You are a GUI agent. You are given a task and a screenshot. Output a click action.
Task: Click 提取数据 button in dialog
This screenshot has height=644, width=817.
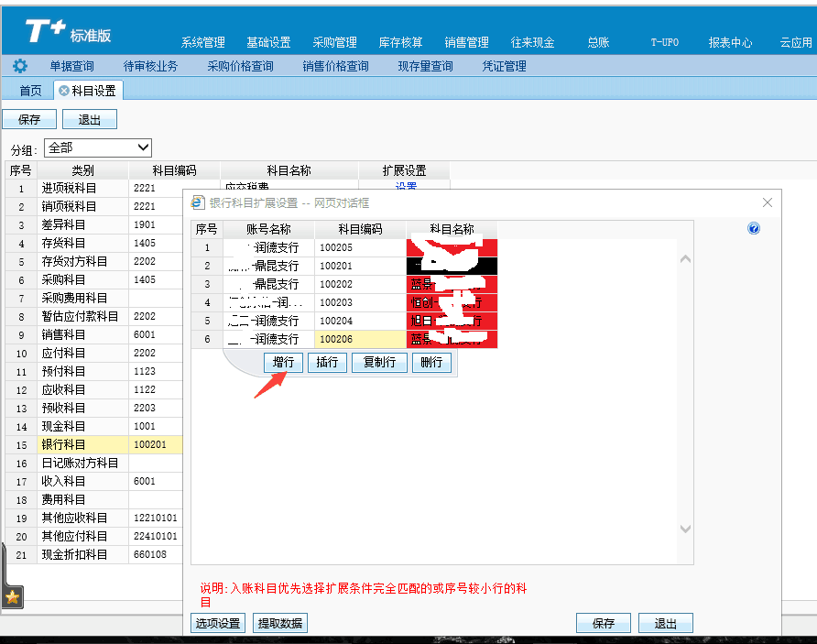click(279, 623)
